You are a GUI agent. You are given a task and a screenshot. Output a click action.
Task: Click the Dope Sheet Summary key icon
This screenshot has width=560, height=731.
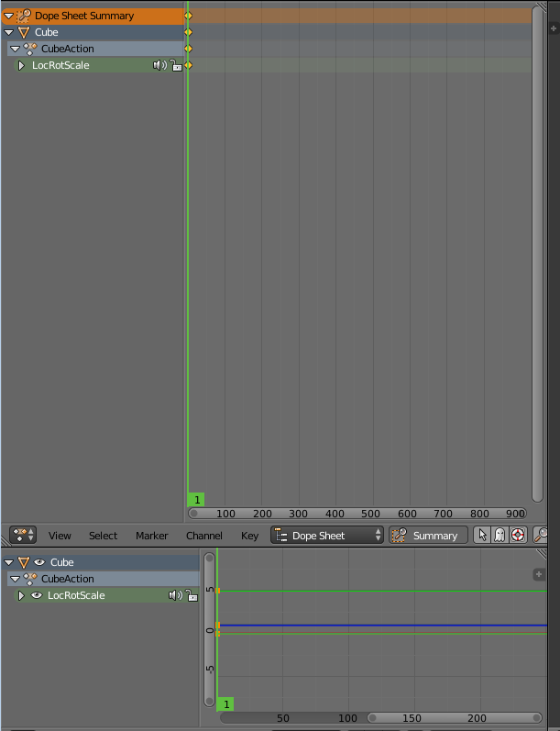(x=23, y=16)
